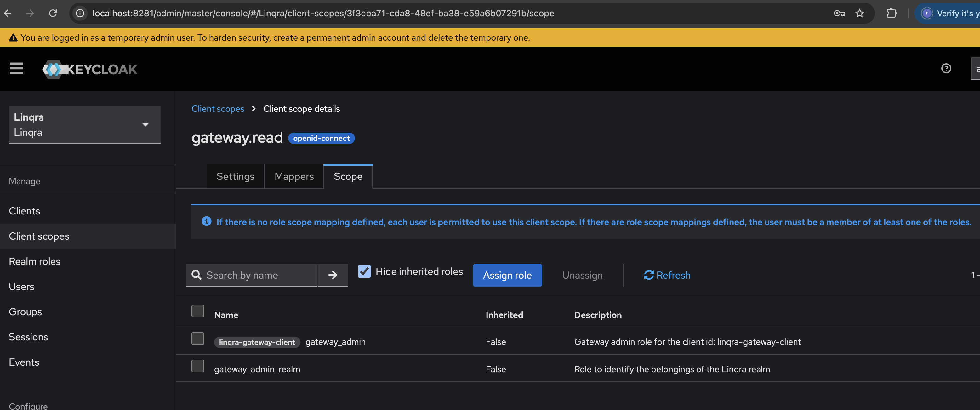Check the gateway_admin role row checkbox
This screenshot has height=410, width=980.
pos(197,339)
